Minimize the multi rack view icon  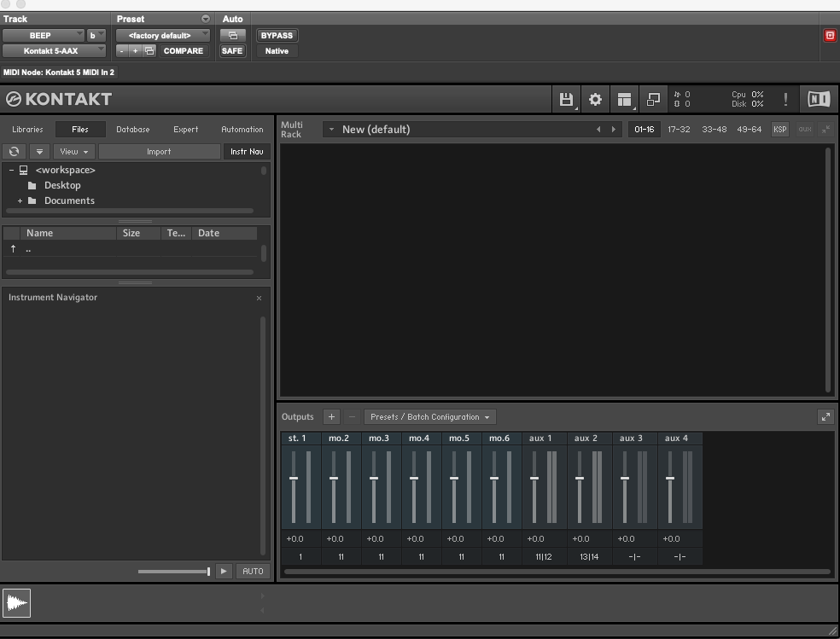click(x=825, y=130)
